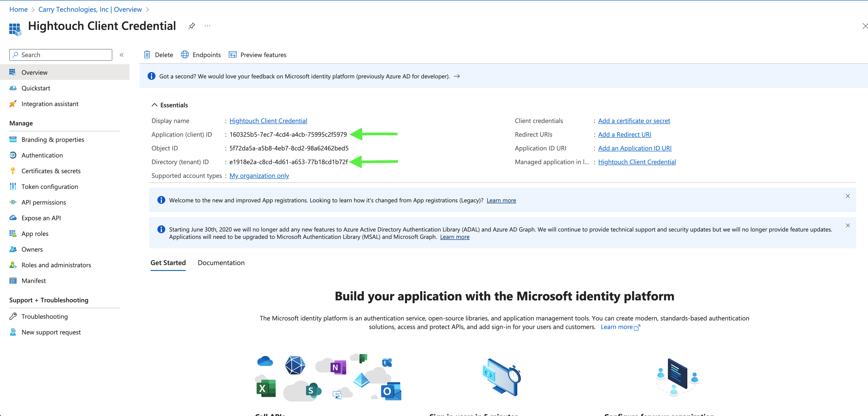The height and width of the screenshot is (416, 868).
Task: Click Add a certificate or secret
Action: [x=634, y=121]
